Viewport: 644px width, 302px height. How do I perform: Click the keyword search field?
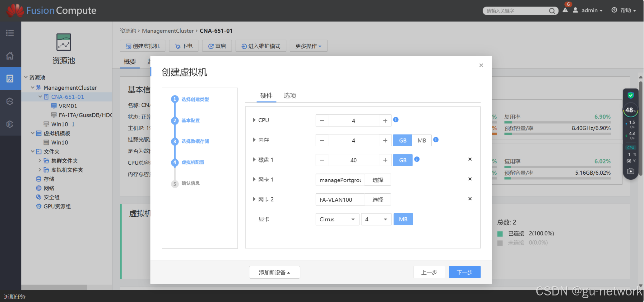pos(517,11)
